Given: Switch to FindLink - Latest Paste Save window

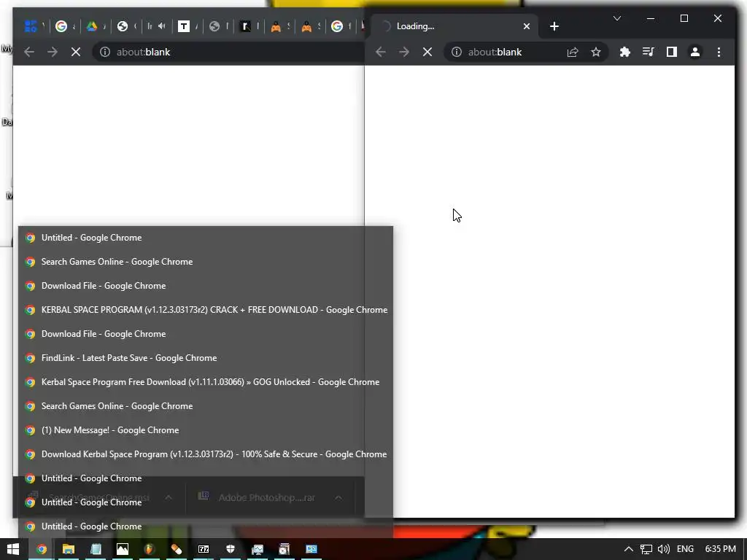Looking at the screenshot, I should [206, 358].
